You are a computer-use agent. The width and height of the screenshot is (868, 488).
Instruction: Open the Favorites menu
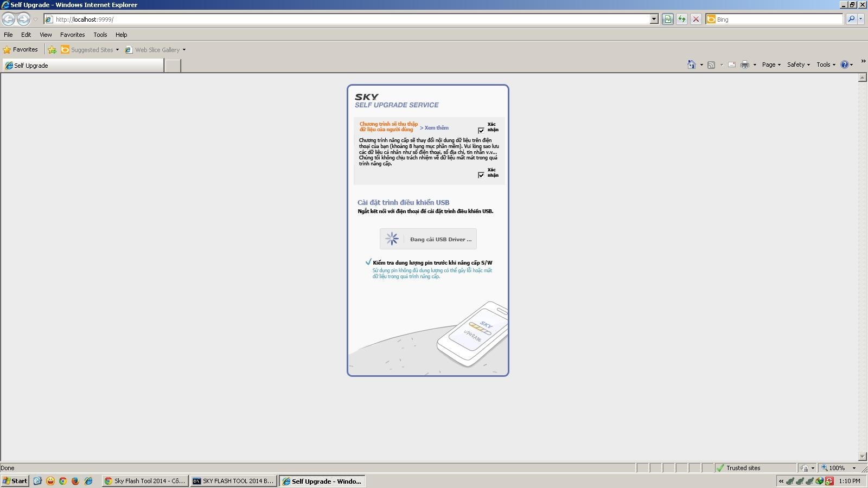(72, 35)
